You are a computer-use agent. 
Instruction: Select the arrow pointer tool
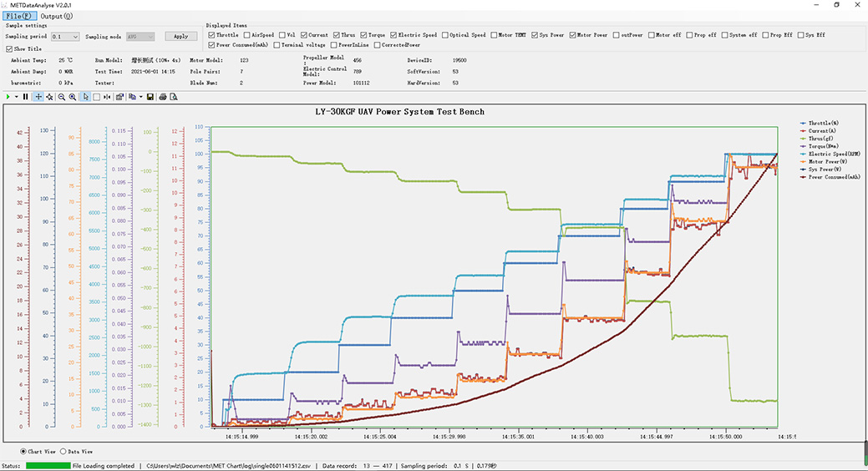click(85, 97)
